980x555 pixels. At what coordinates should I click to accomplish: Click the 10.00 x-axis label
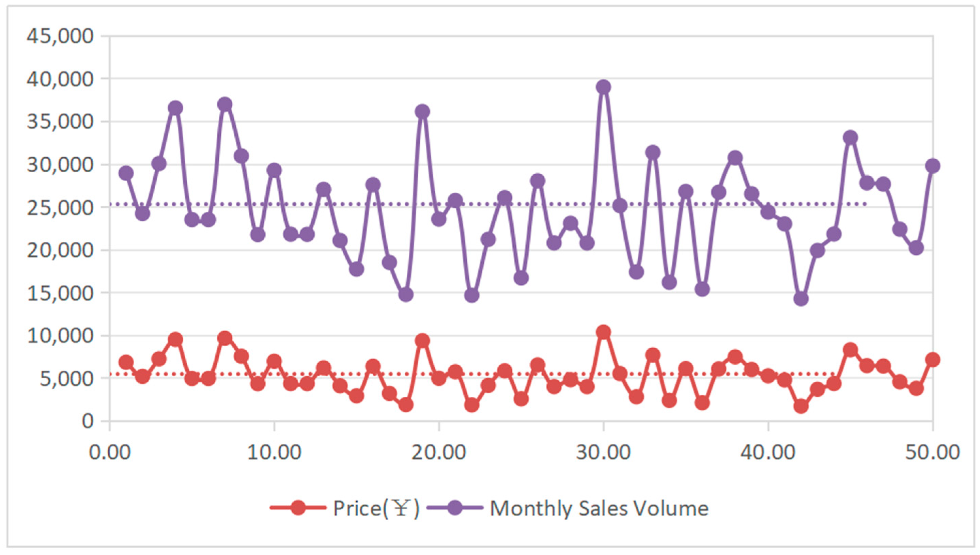(x=274, y=453)
